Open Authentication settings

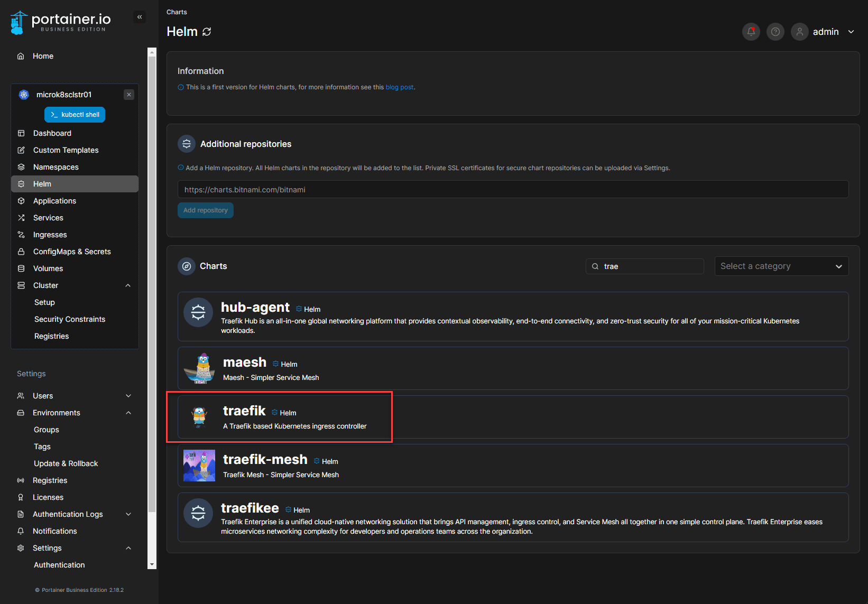(x=59, y=565)
